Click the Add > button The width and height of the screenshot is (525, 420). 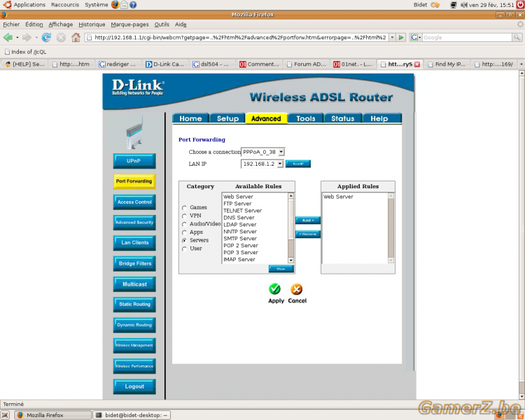308,220
